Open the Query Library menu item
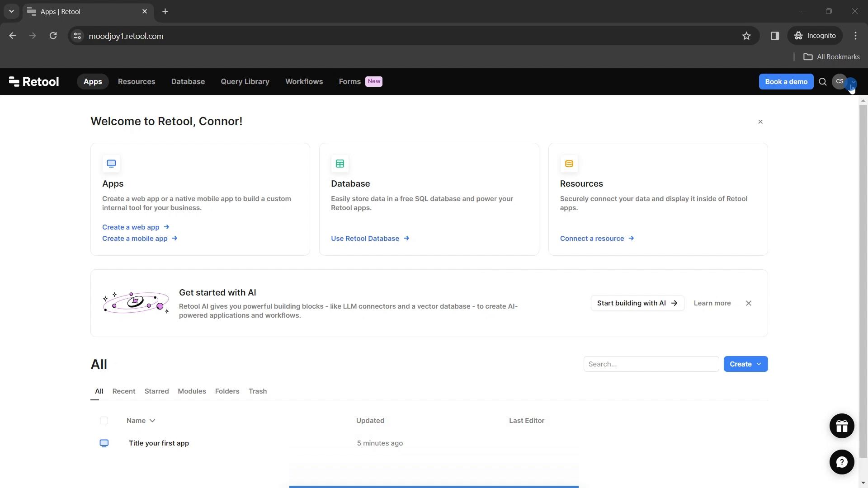This screenshot has width=868, height=488. 245,82
